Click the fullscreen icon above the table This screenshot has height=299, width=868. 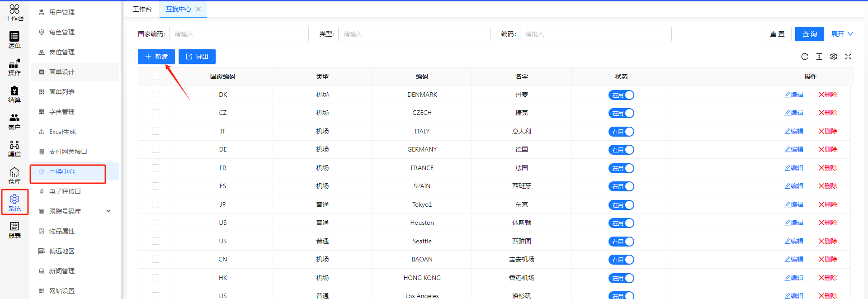(x=848, y=57)
